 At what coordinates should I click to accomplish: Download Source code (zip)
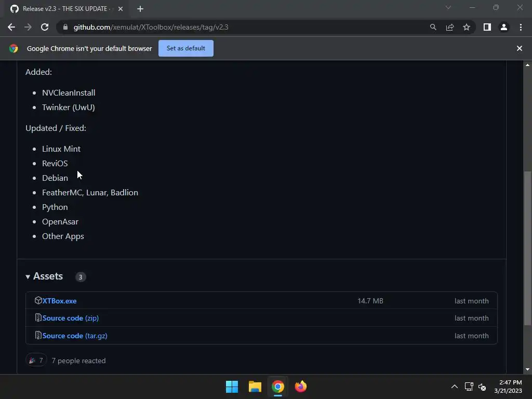tap(71, 318)
